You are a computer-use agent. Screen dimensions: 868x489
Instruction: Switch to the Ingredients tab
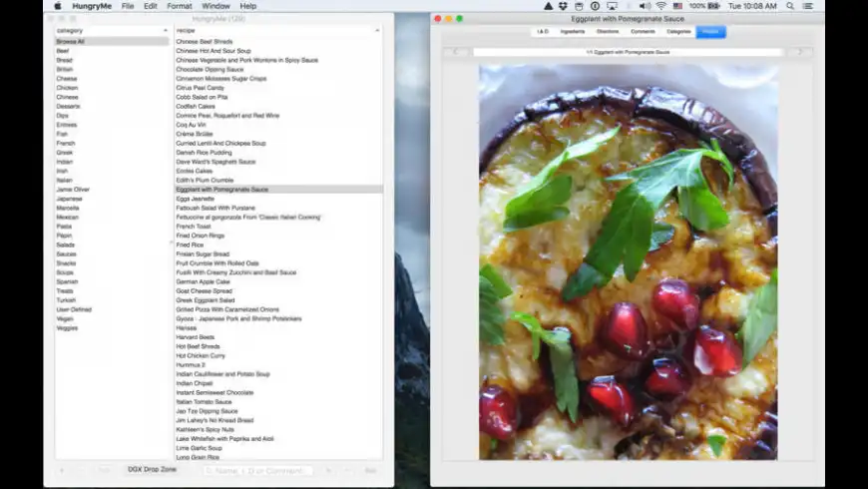[573, 32]
